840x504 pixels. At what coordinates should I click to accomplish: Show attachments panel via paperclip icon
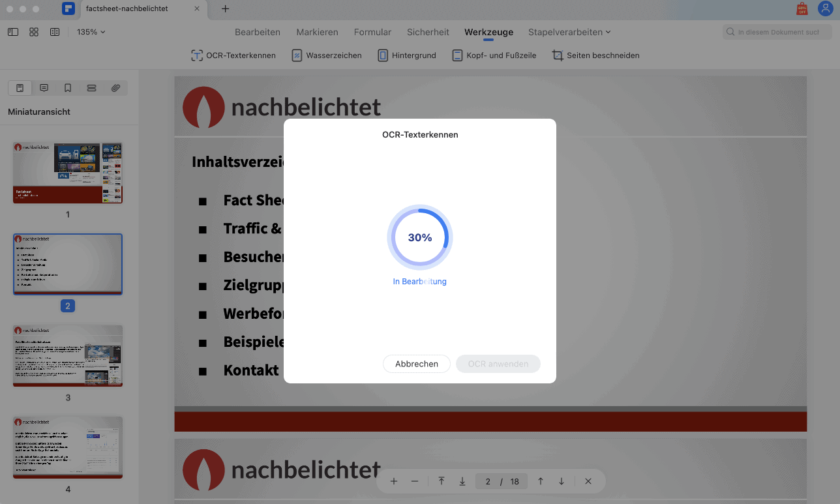coord(115,88)
